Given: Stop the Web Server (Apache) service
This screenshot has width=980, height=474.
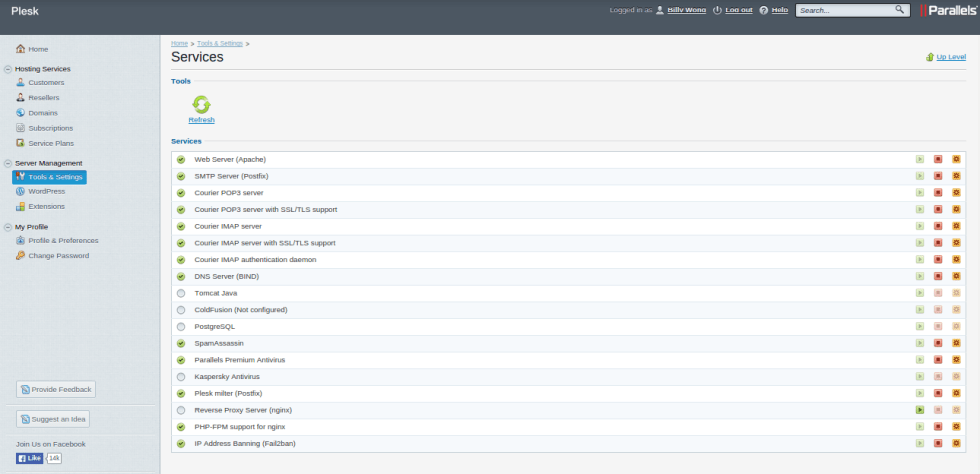Looking at the screenshot, I should point(938,159).
